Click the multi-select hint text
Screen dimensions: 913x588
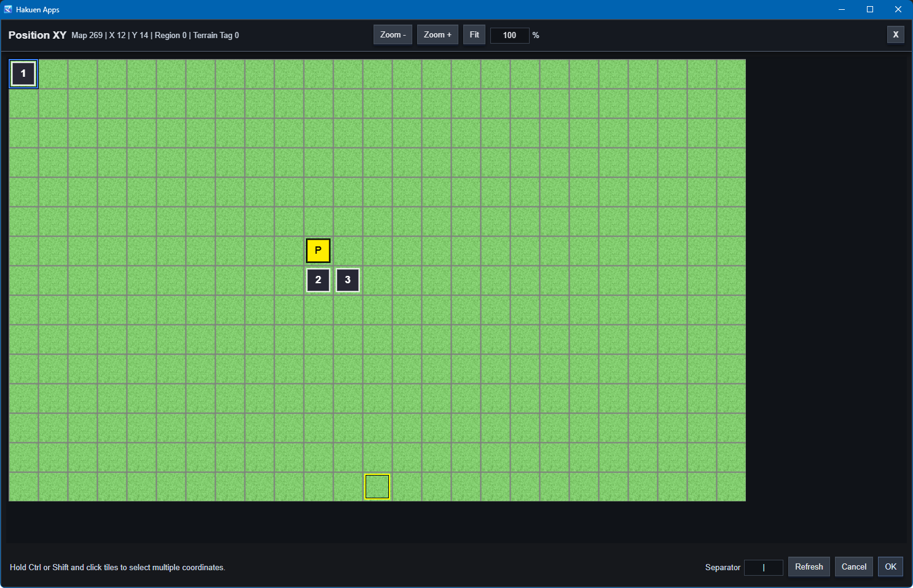tap(117, 568)
